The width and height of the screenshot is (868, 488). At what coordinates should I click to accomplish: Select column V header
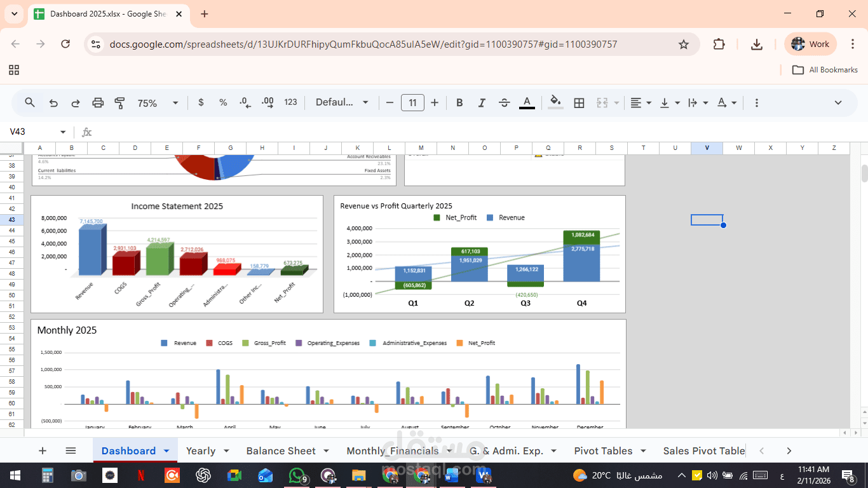click(707, 148)
